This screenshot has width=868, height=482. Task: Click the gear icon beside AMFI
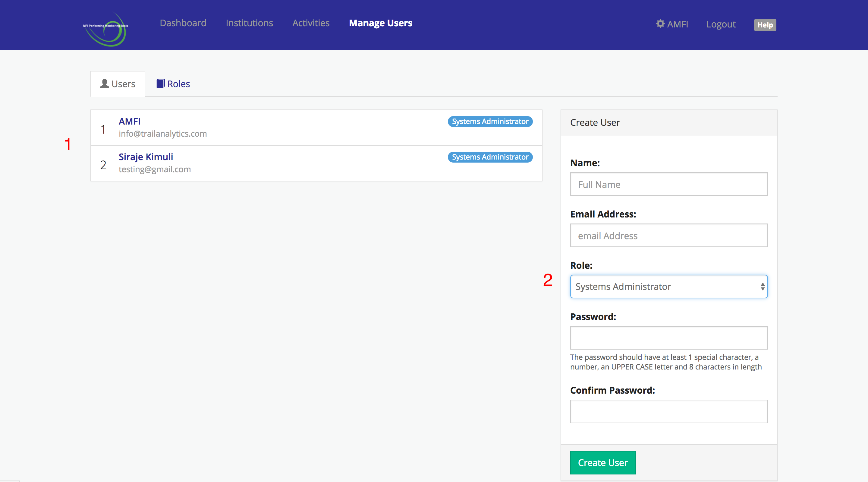(x=660, y=24)
